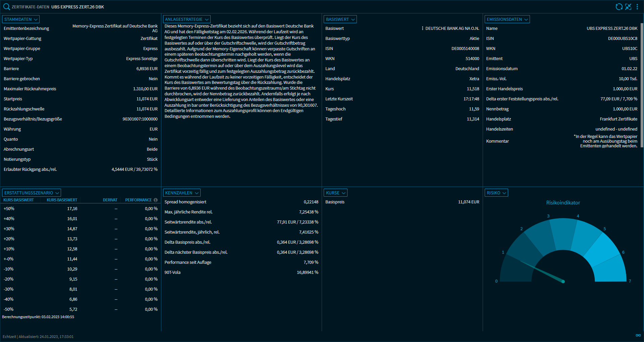The width and height of the screenshot is (644, 342).
Task: Expand the Basiswert section dropdown
Action: click(x=340, y=19)
